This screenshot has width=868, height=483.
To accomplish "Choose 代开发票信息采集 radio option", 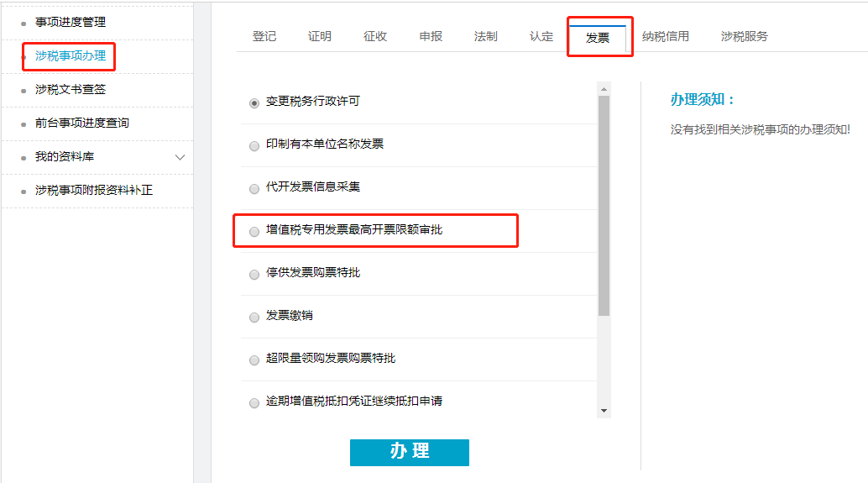I will point(254,188).
